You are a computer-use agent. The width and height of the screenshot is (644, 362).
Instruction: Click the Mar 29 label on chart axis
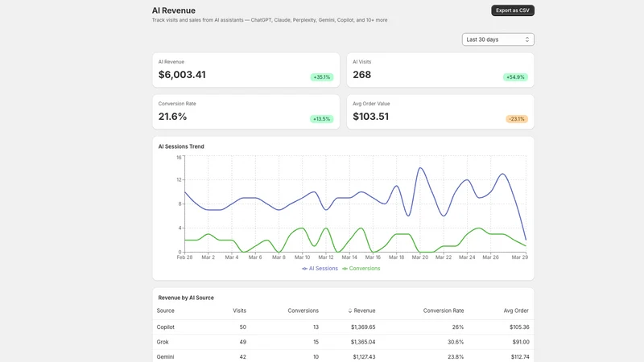tap(519, 257)
